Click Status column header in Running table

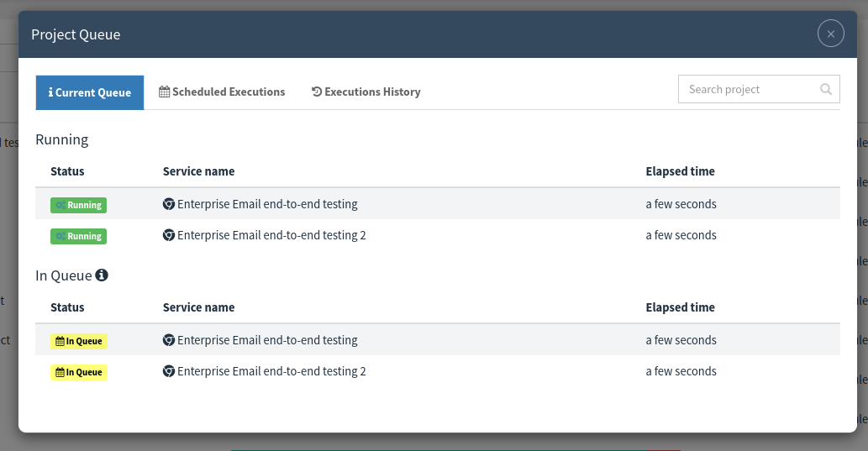click(x=67, y=171)
